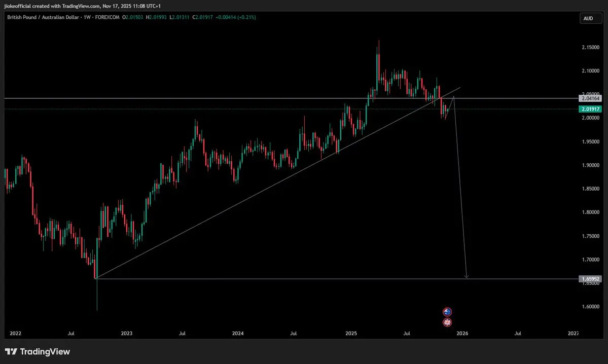Click the open value O2.01503
This screenshot has width=608, height=364.
[x=133, y=17]
